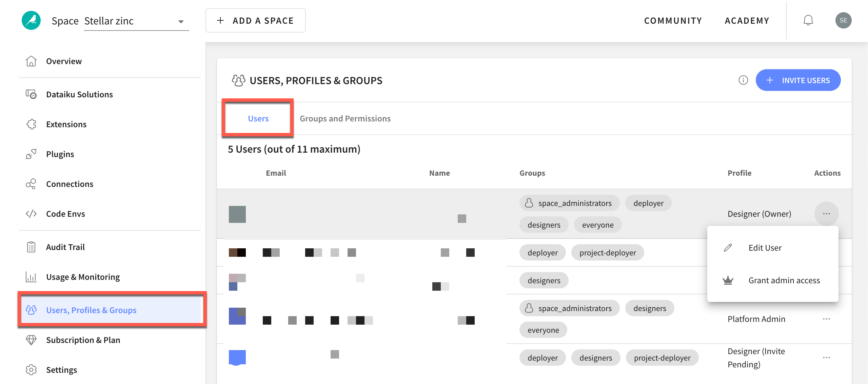Click the Audit Trail clipboard icon

[31, 247]
